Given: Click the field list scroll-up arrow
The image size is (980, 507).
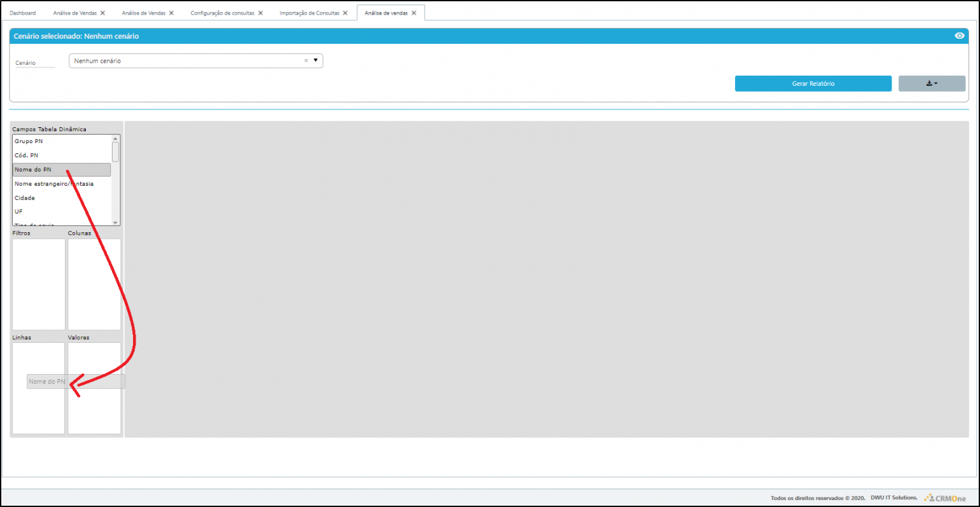Looking at the screenshot, I should (115, 138).
